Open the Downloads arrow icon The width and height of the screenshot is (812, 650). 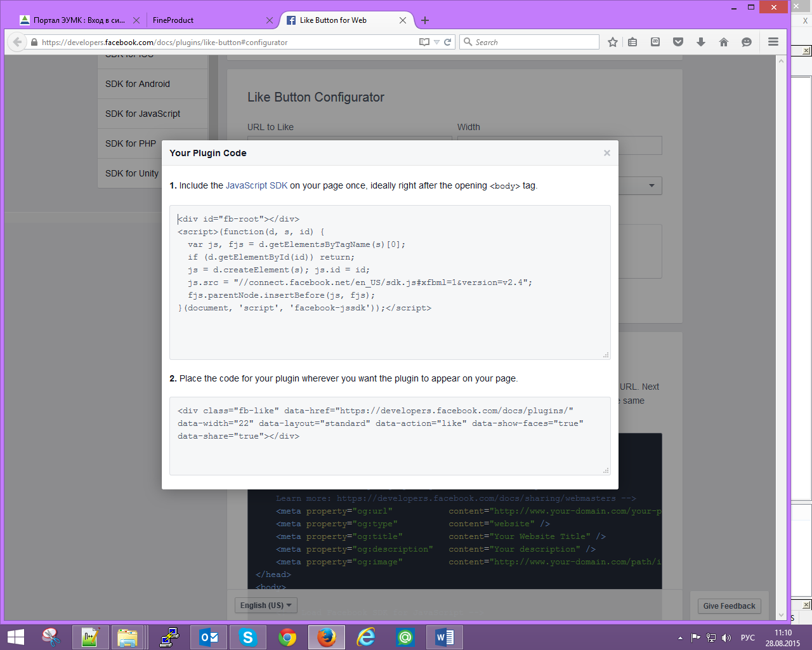point(701,42)
